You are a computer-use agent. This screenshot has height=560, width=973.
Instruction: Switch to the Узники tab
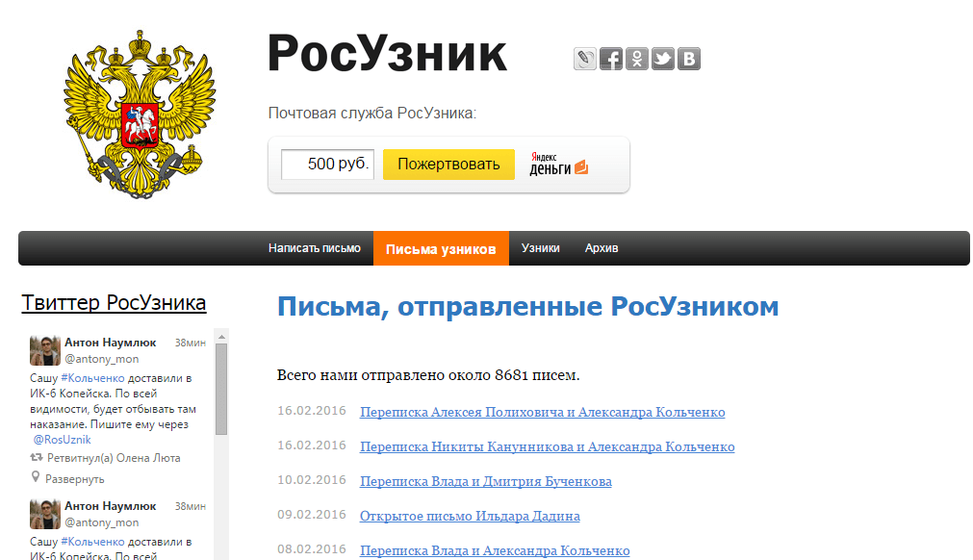point(539,247)
